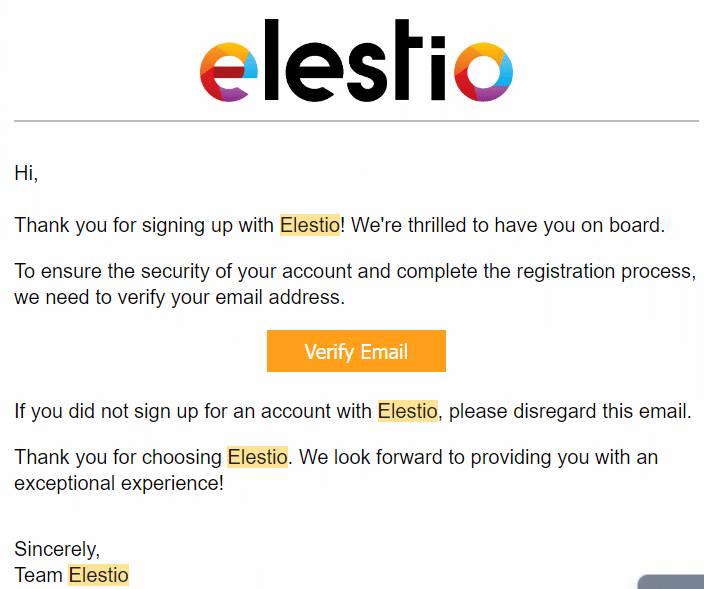Click the horizontal divider under the logo
Screen dimensions: 704x589
pyautogui.click(x=356, y=121)
